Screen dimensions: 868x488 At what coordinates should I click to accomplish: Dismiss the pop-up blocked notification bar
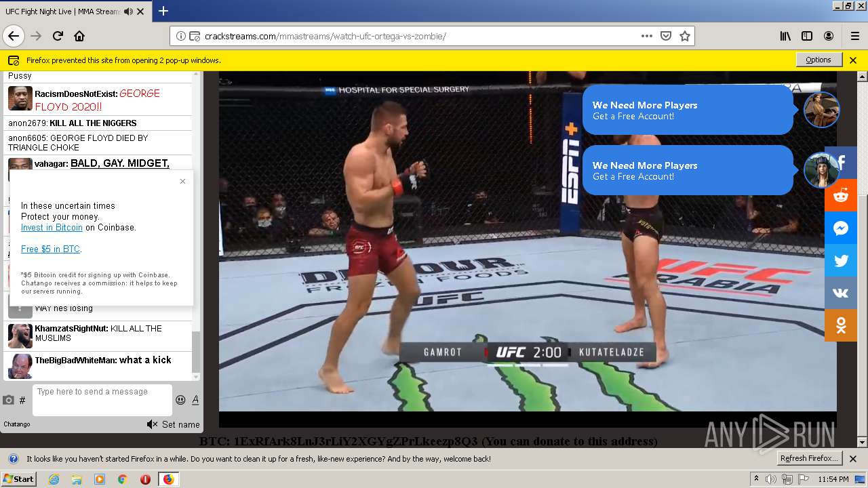click(853, 60)
